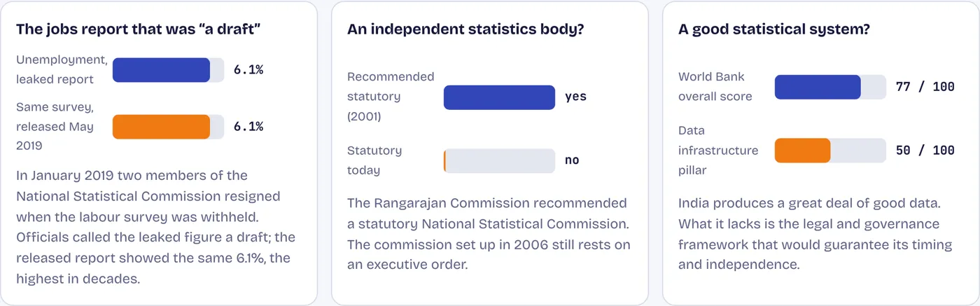The image size is (980, 306).
Task: Click the Rangarajan Commission paragraph text
Action: pyautogui.click(x=489, y=234)
